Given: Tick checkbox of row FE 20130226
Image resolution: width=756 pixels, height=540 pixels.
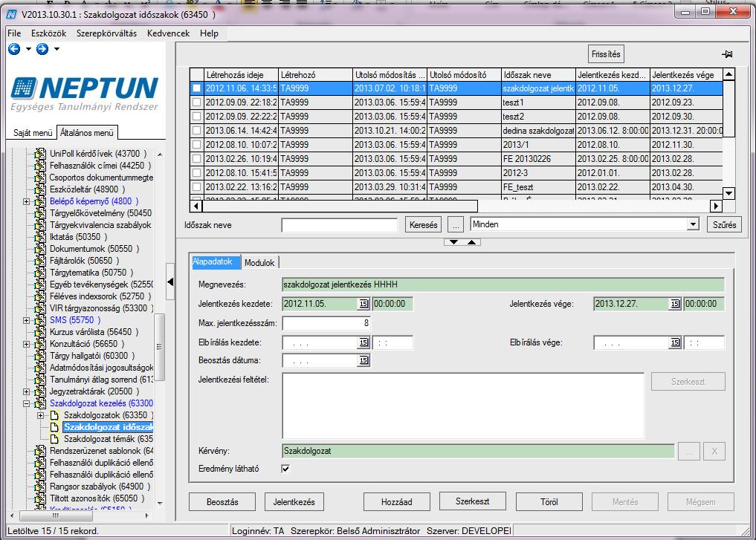Looking at the screenshot, I should 197,158.
